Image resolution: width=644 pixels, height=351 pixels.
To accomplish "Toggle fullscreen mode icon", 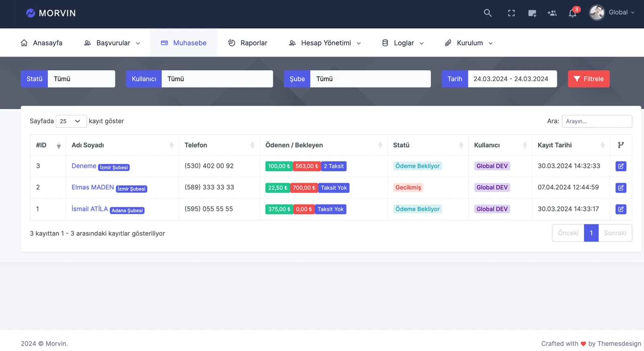I will tap(511, 13).
